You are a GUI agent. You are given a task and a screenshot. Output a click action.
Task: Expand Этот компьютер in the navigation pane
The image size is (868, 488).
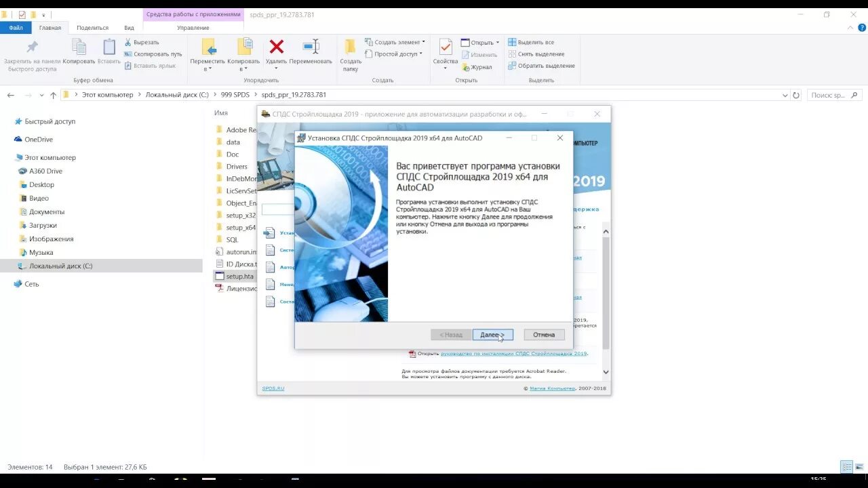(x=50, y=158)
